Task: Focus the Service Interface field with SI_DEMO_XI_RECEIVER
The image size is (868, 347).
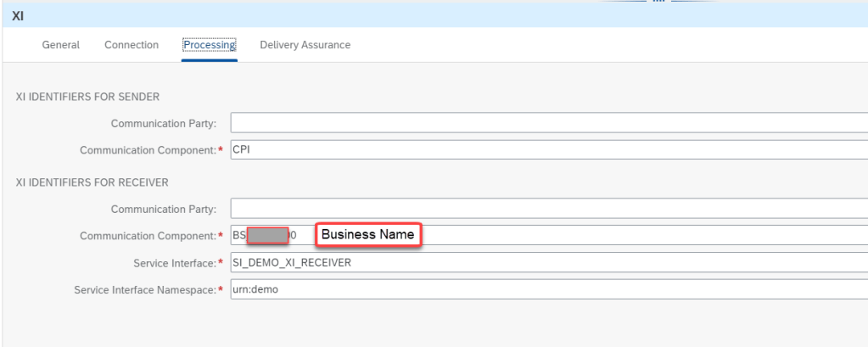Action: pyautogui.click(x=548, y=262)
